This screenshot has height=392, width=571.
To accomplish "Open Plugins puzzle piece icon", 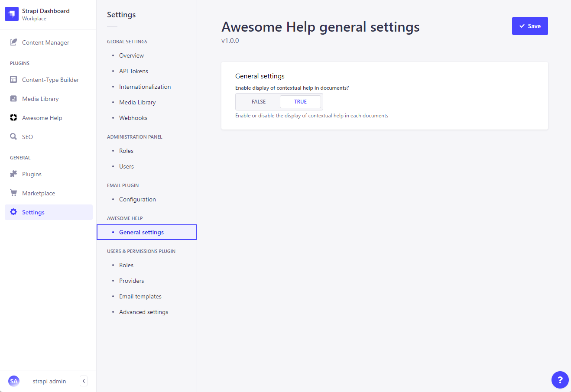I will [13, 174].
